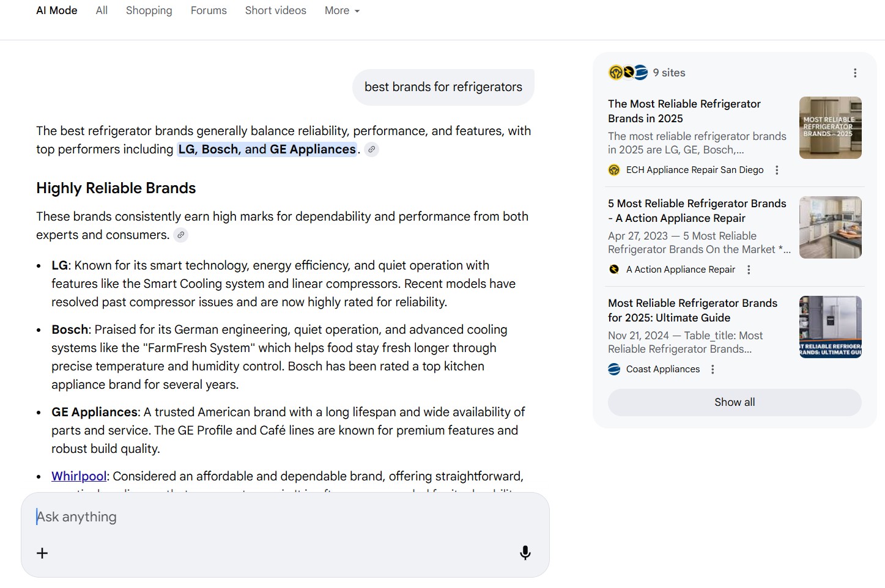Click the bold 'Bosch' bullet label

[x=70, y=329]
